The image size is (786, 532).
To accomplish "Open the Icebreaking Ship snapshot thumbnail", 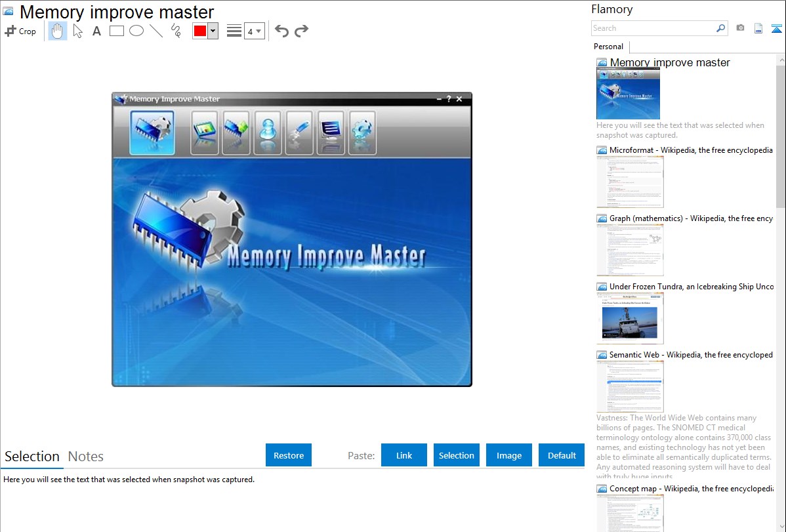I will [630, 318].
